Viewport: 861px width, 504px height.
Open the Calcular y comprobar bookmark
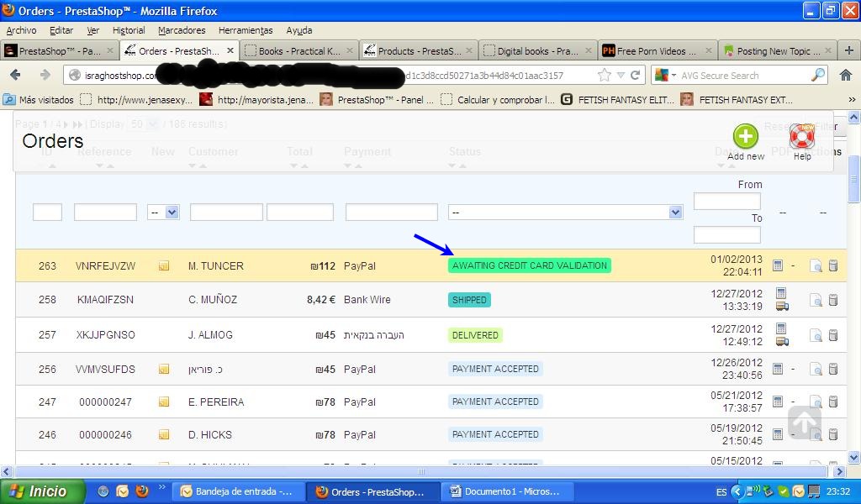499,100
